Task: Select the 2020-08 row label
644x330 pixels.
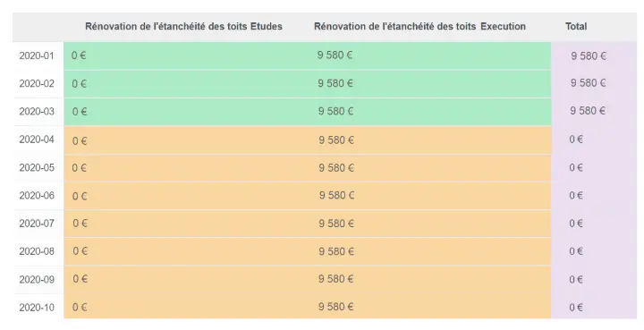Action: [x=37, y=251]
